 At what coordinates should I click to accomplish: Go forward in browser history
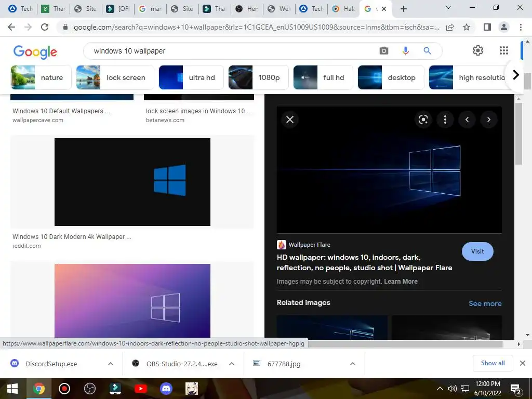pos(28,27)
